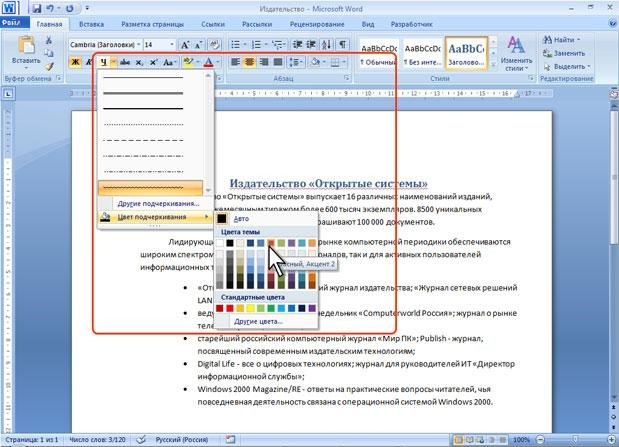The width and height of the screenshot is (619, 447).
Task: Choose Другие подчеркивания menu item
Action: pos(158,204)
